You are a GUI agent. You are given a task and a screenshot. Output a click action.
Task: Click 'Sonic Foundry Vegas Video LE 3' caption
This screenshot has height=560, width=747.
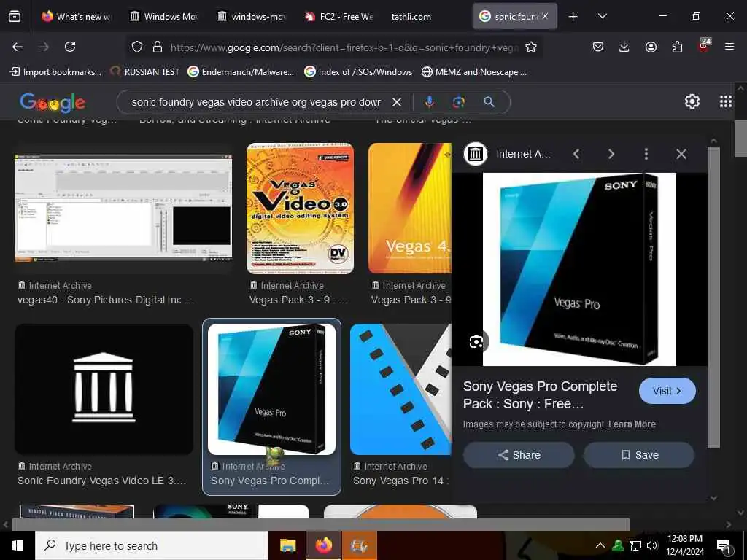point(101,481)
